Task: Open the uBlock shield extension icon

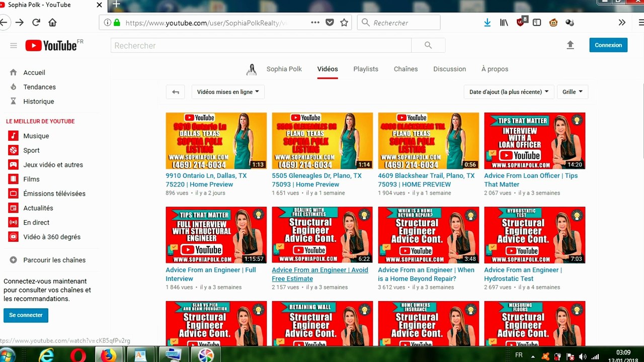Action: [x=521, y=22]
